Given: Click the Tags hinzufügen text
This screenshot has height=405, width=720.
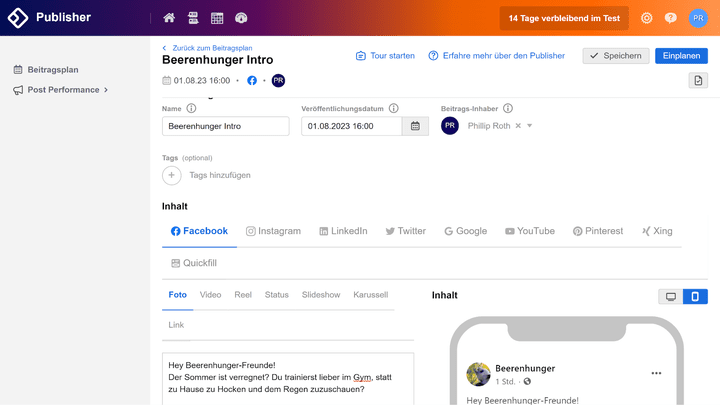Looking at the screenshot, I should click(x=220, y=175).
